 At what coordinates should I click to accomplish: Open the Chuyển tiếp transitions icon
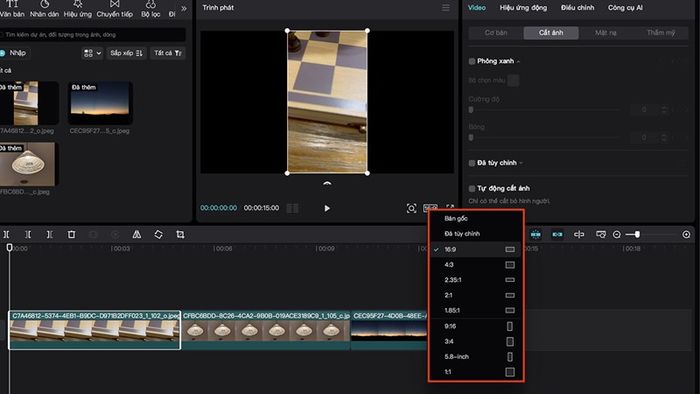(115, 9)
